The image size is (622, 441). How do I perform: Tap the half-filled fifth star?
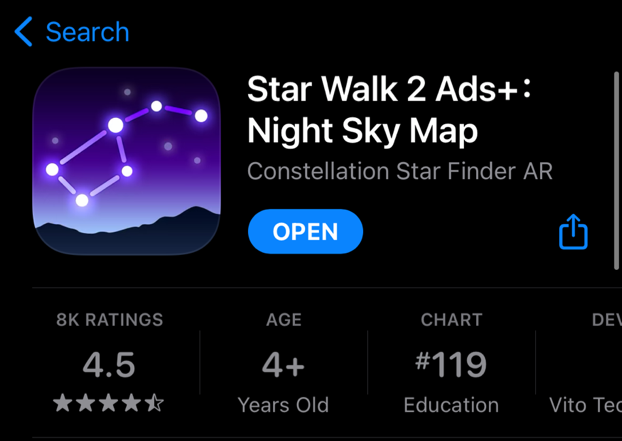(154, 403)
